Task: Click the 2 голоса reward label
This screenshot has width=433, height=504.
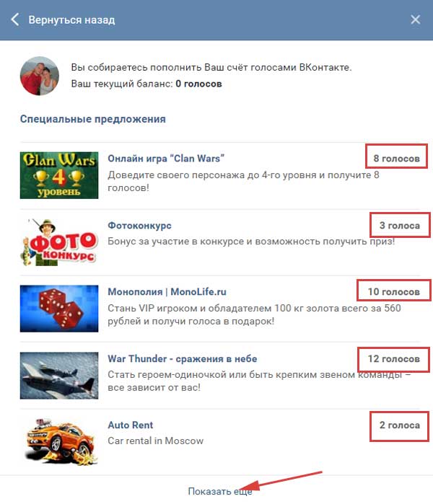Action: 400,425
